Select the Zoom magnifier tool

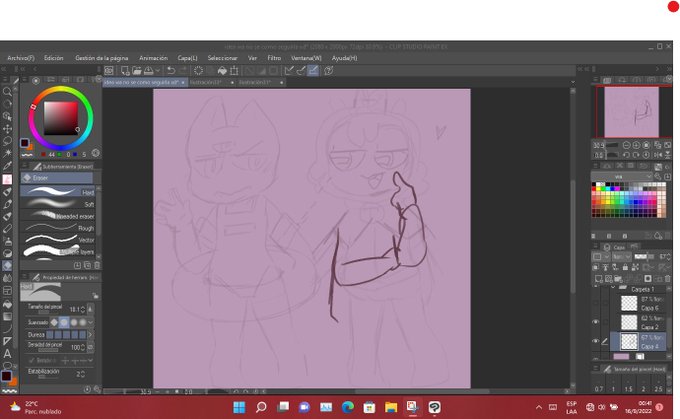point(7,92)
